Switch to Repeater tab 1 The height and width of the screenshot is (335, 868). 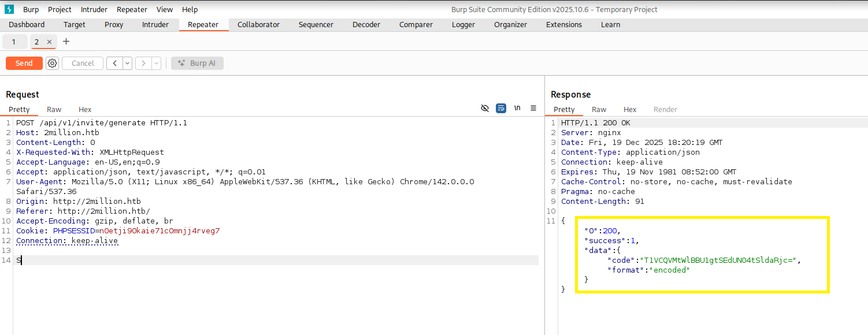tap(14, 42)
